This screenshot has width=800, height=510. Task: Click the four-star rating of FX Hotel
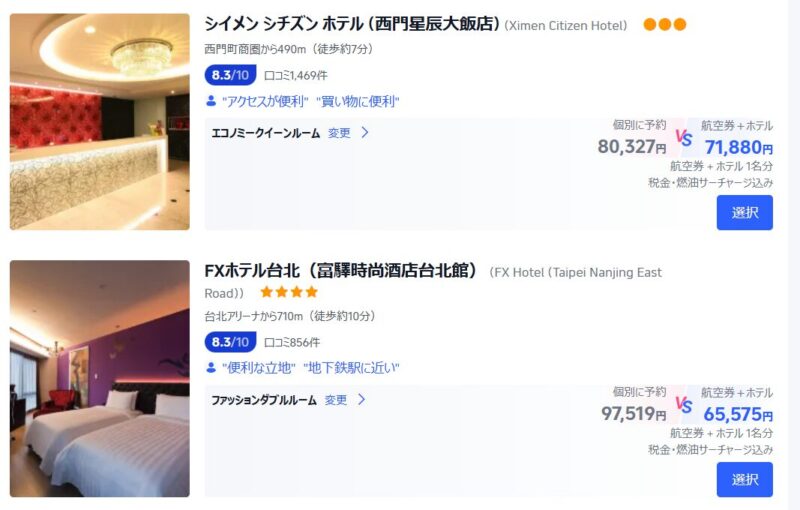coord(289,292)
